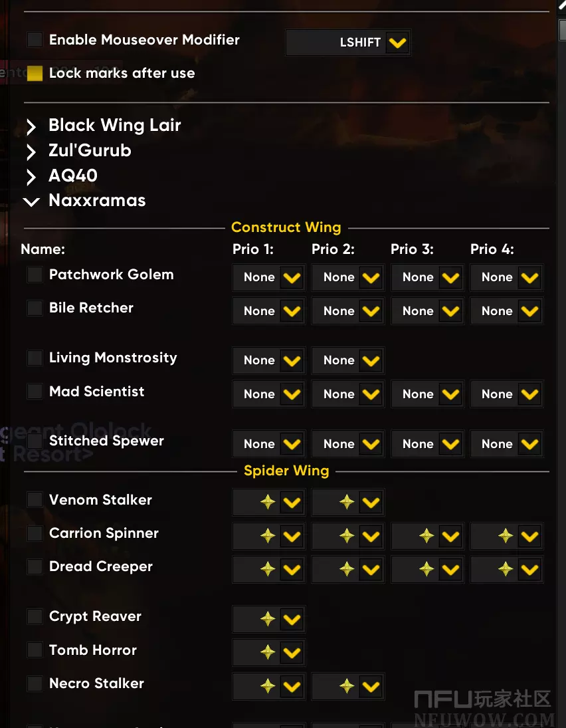
Task: Click Necro Stalker's second star mark
Action: click(x=347, y=686)
